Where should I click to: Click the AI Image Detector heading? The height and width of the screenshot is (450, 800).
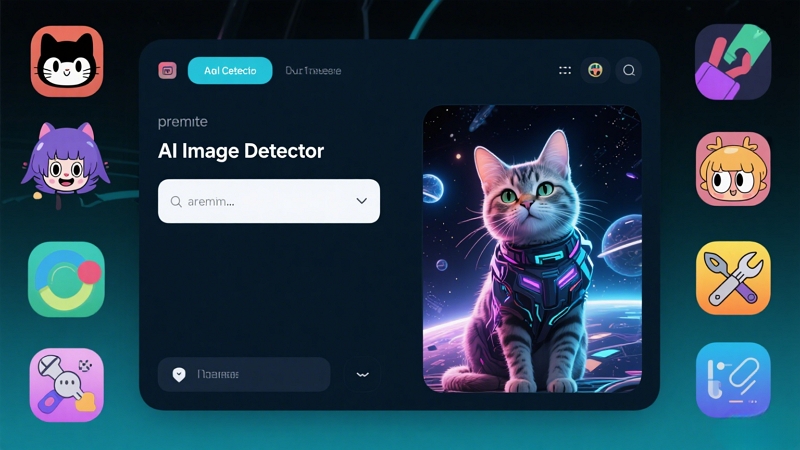241,151
